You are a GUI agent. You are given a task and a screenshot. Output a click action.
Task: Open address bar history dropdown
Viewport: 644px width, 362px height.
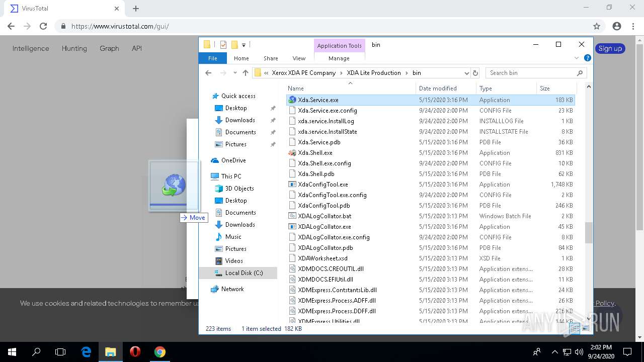[466, 73]
